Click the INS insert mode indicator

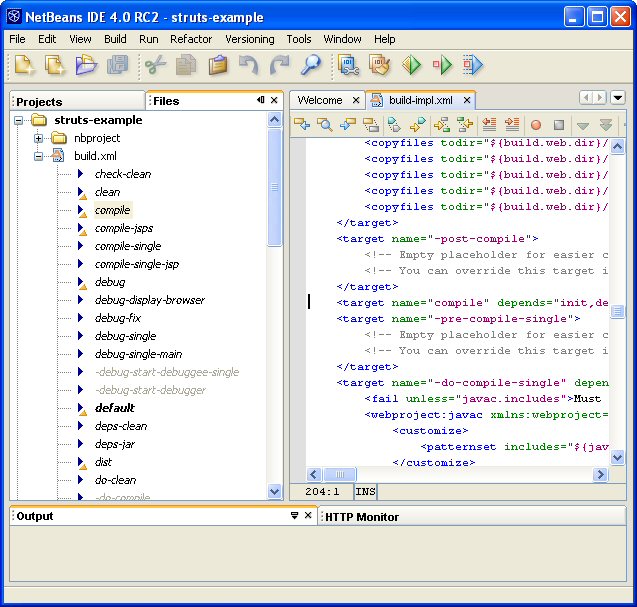[365, 492]
